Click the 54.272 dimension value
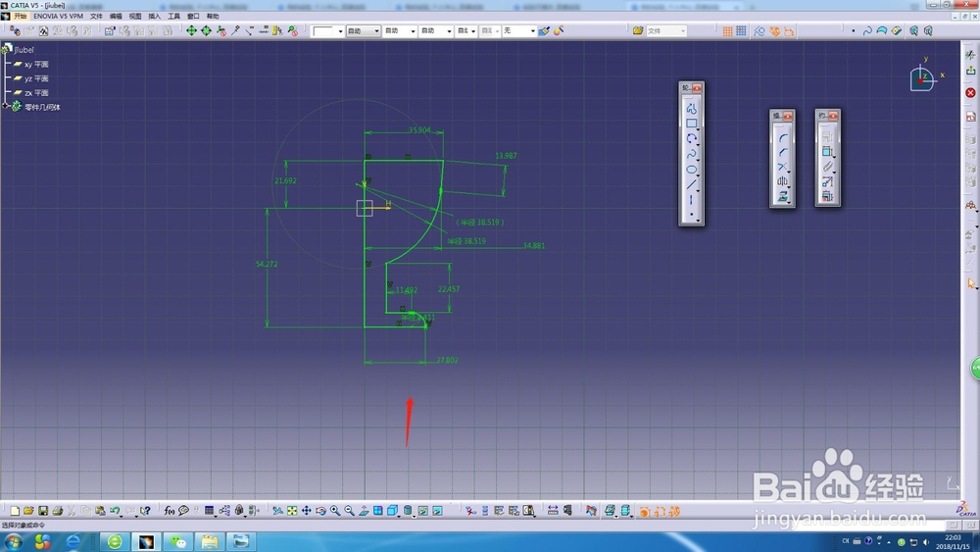Screen dimensions: 980x552 pos(267,264)
